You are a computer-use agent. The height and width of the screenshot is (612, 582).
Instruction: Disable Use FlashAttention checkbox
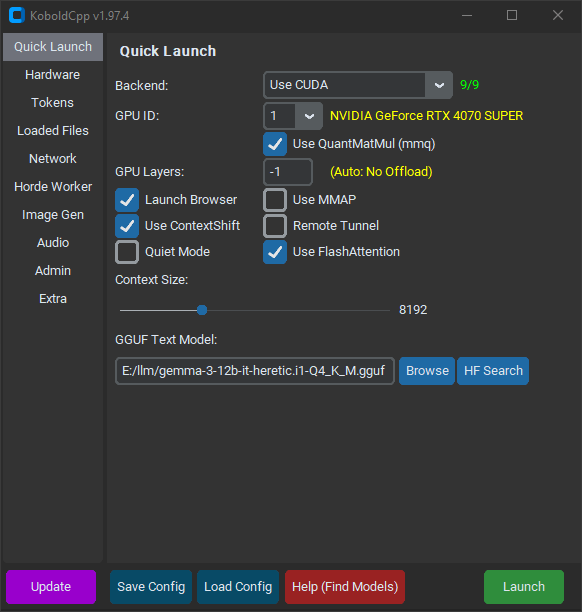pos(275,252)
